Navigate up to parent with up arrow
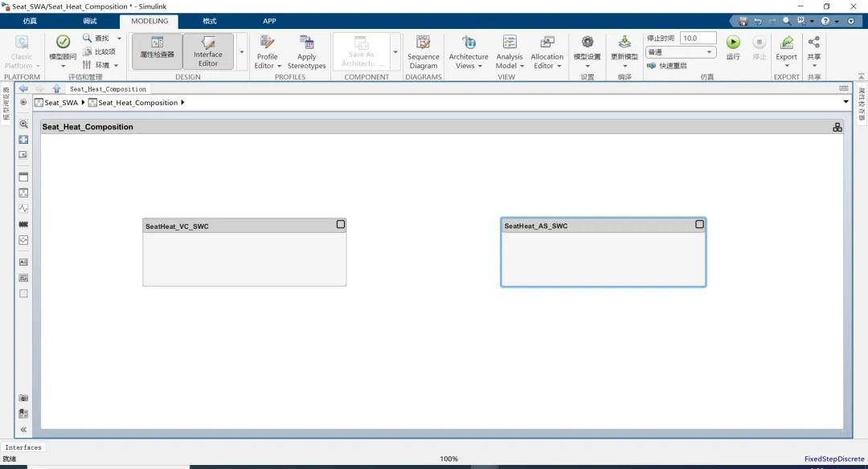This screenshot has width=868, height=469. pos(56,88)
